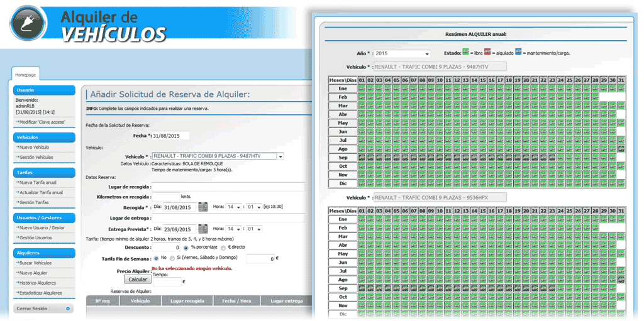Click Abr day 12 cell for vehicle 9536HPX
The image size is (644, 321).
click(x=457, y=245)
